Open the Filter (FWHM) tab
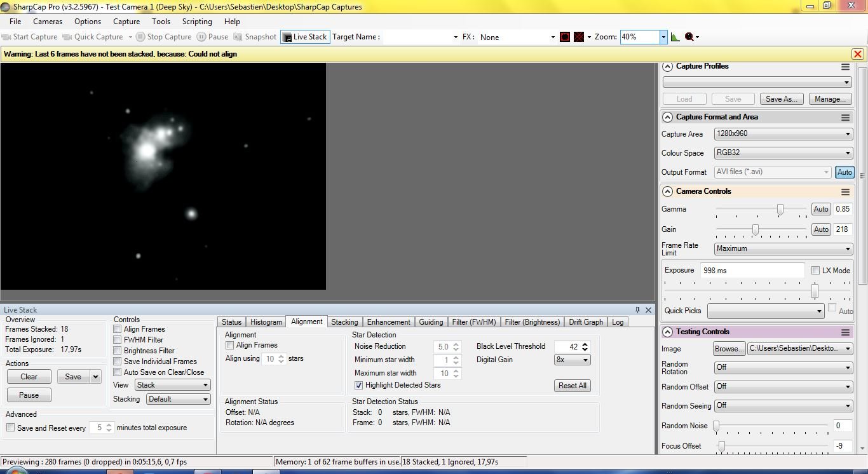The height and width of the screenshot is (474, 868). [474, 322]
